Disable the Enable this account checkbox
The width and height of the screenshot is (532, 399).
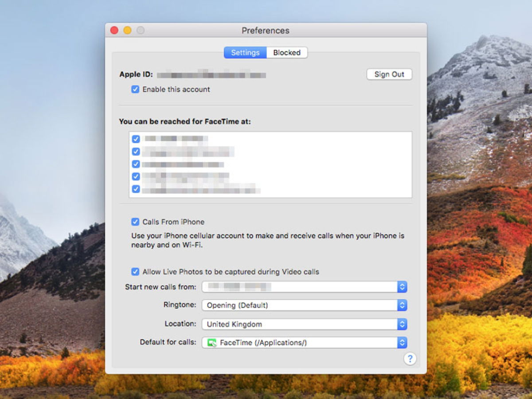tap(135, 89)
